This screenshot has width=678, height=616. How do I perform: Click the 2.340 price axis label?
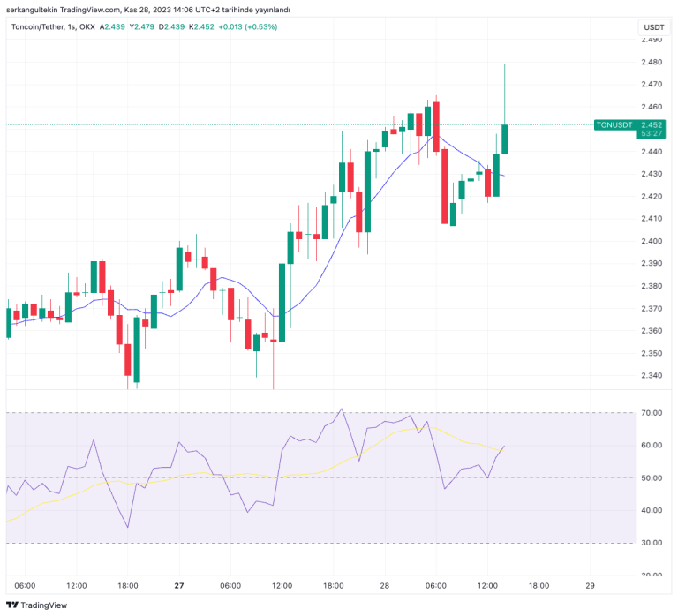(x=652, y=376)
